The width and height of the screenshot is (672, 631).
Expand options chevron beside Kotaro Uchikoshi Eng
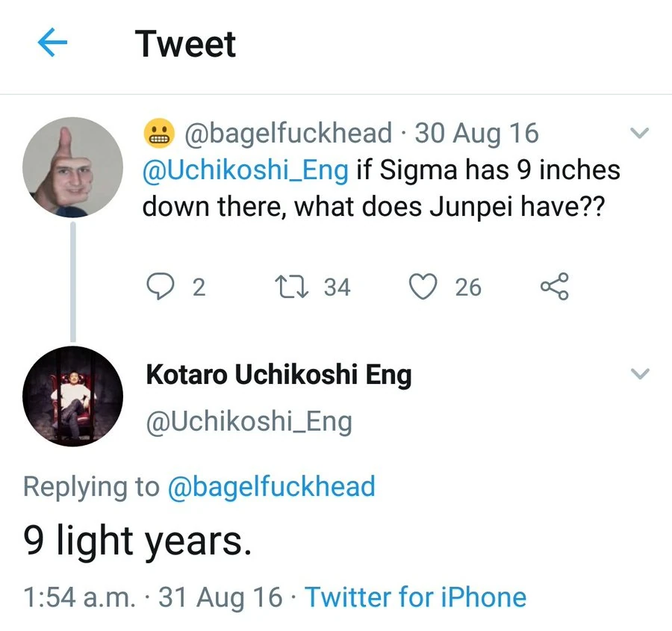(x=640, y=374)
